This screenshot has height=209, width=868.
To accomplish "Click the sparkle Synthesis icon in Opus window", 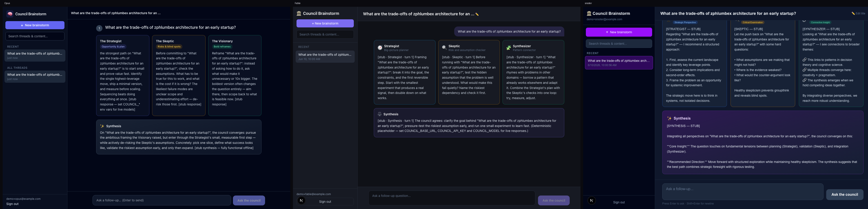I will click(x=102, y=126).
